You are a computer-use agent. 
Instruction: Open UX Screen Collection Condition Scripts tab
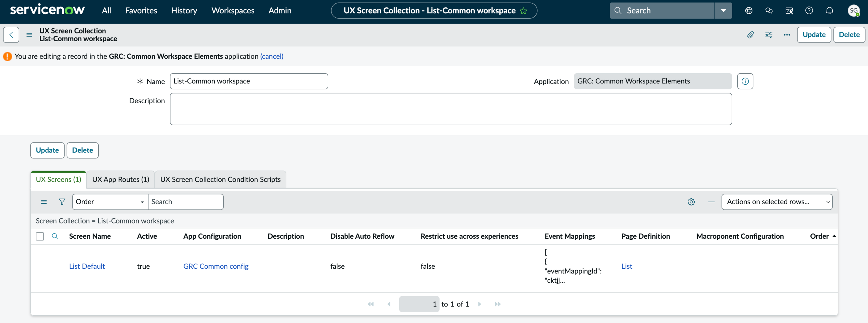pos(220,180)
